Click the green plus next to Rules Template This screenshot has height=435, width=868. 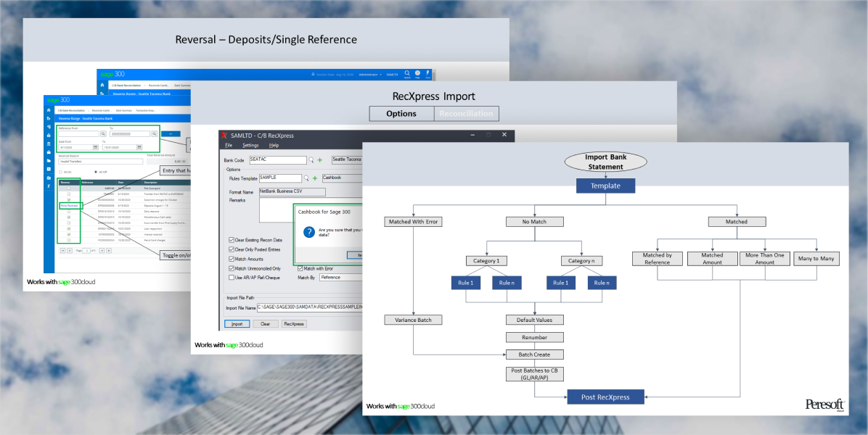pyautogui.click(x=314, y=178)
